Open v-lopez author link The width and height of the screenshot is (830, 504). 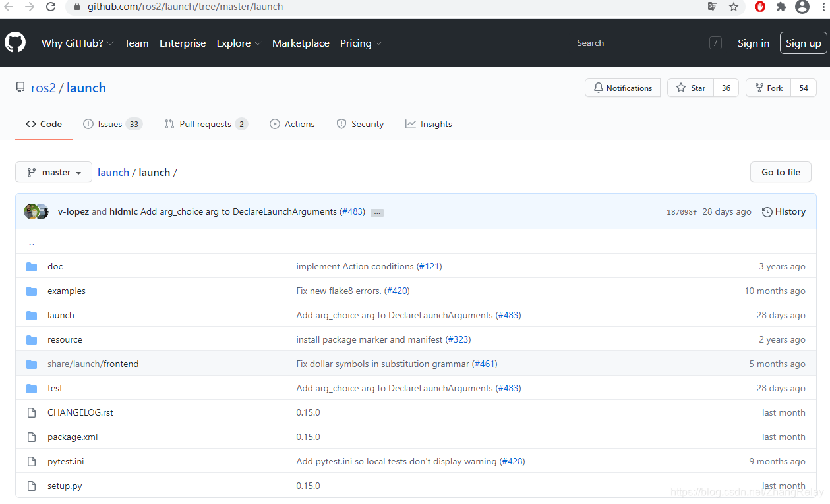[73, 211]
